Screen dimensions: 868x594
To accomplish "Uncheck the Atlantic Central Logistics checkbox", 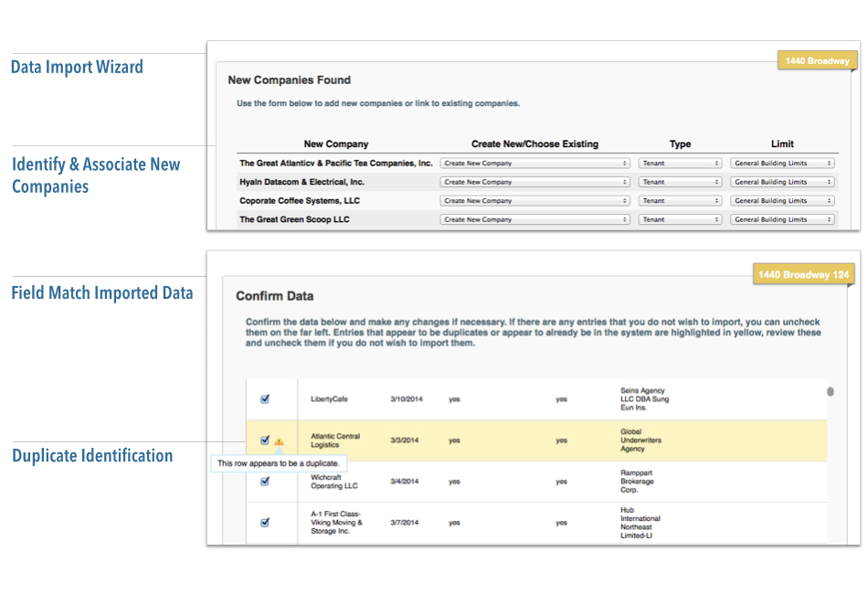I will tap(265, 440).
